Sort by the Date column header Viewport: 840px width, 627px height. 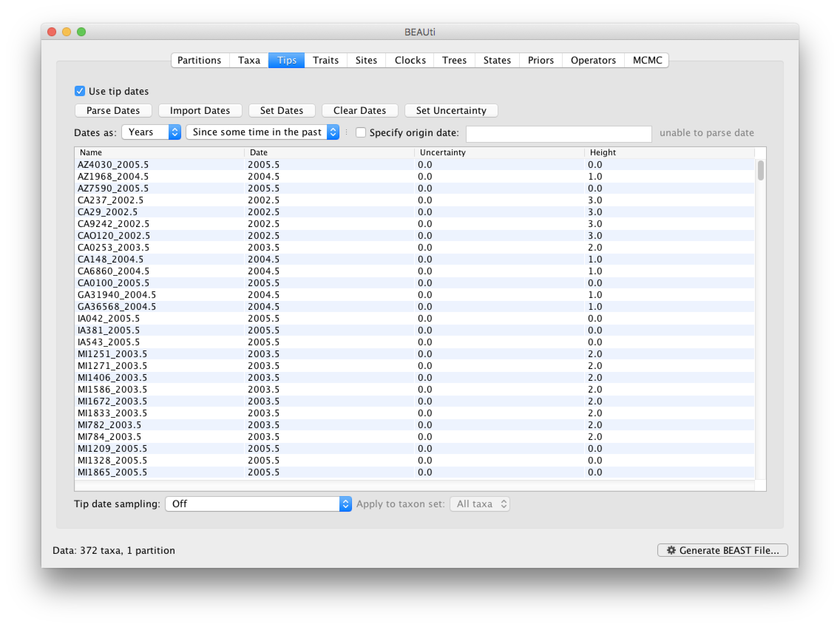[x=329, y=153]
